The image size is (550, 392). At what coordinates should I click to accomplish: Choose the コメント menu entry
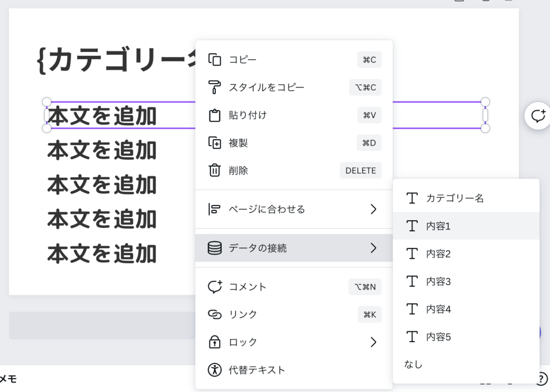coord(248,287)
